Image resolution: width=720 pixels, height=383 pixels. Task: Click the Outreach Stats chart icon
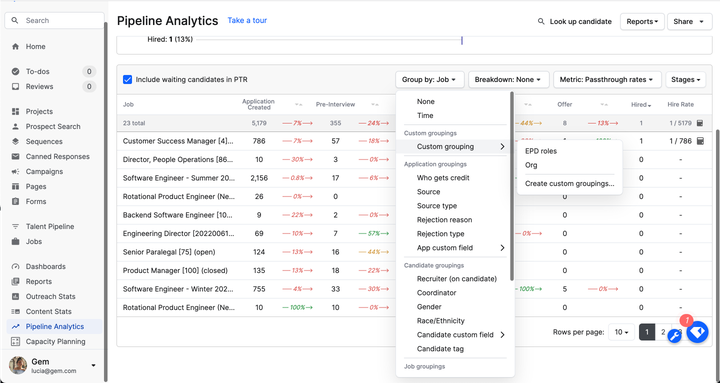click(16, 296)
